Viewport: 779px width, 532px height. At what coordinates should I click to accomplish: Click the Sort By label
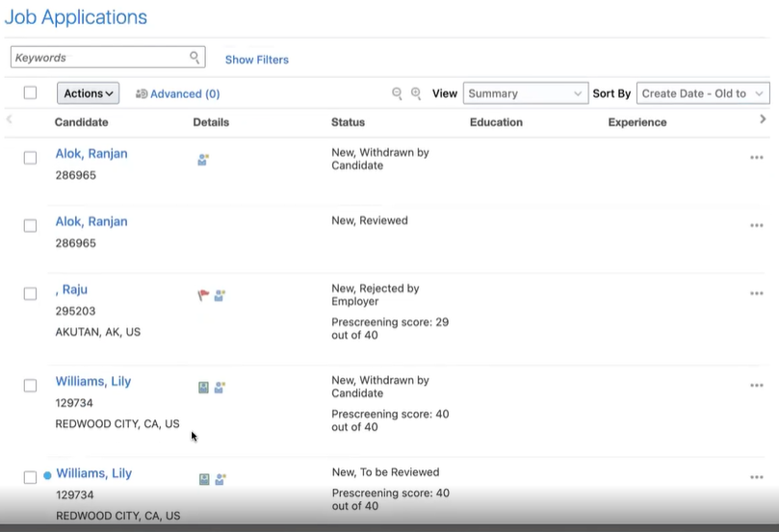tap(611, 93)
